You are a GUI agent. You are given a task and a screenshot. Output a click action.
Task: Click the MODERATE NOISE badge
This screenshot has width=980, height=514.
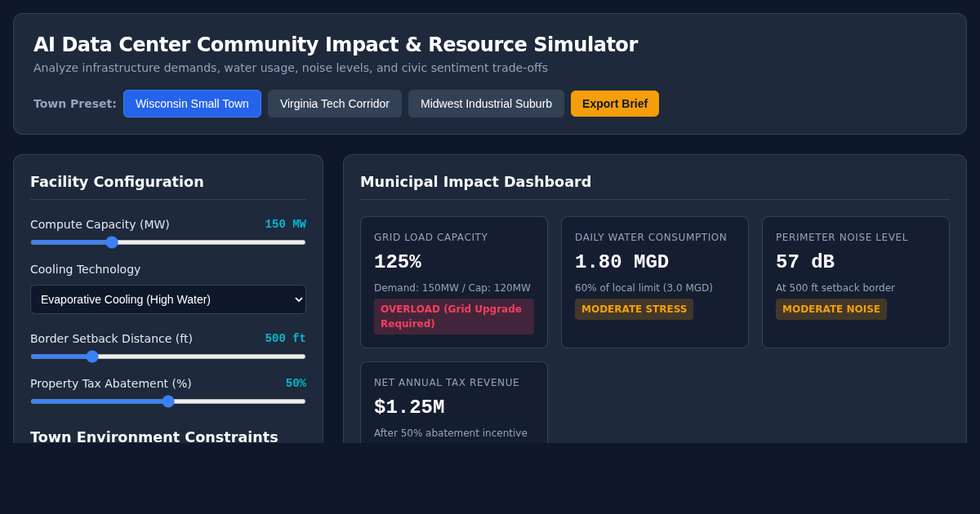831,309
